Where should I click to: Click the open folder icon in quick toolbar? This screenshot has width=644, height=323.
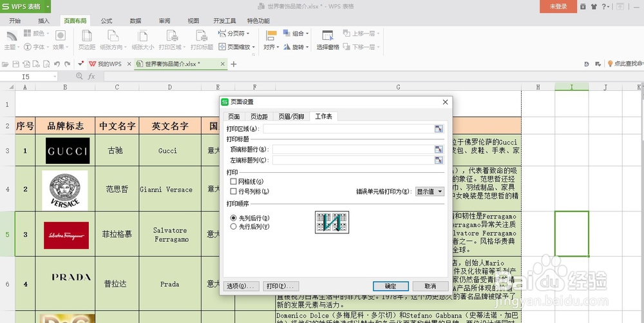pyautogui.click(x=5, y=64)
